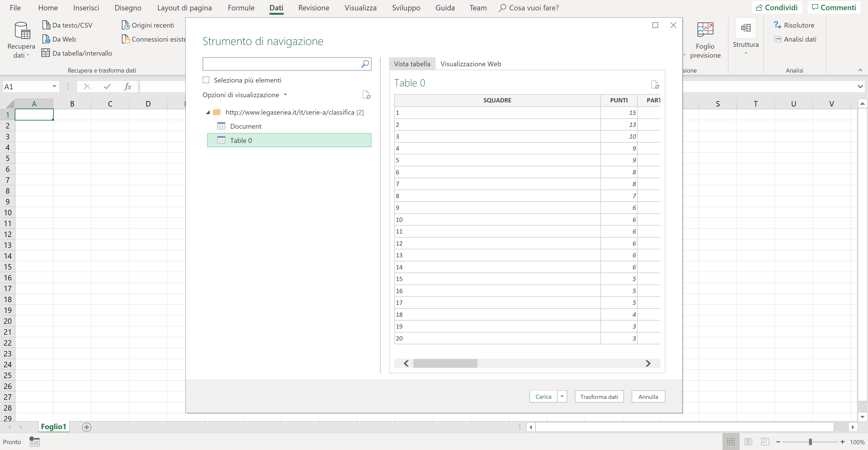The height and width of the screenshot is (450, 868).
Task: Click the SQUADRE column header
Action: (x=497, y=100)
